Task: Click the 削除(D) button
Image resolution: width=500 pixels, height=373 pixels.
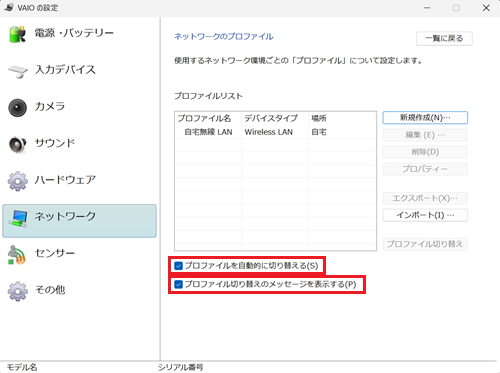Action: tap(425, 152)
